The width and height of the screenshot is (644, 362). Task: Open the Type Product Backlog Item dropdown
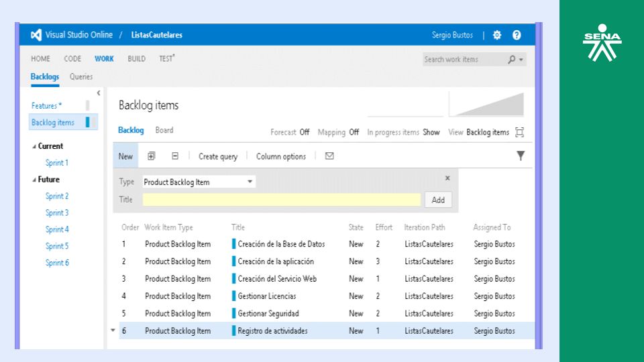[199, 182]
